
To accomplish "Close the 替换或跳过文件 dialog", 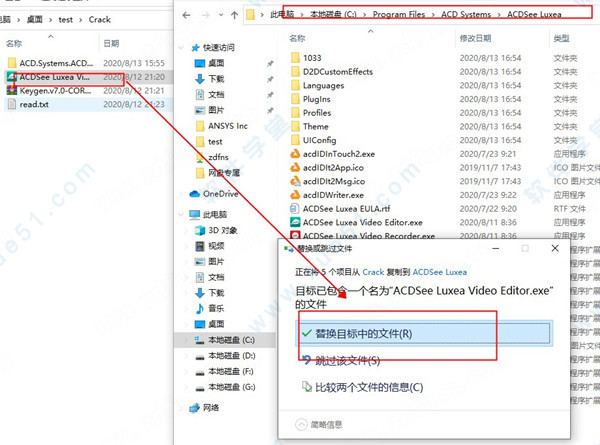I will point(555,248).
